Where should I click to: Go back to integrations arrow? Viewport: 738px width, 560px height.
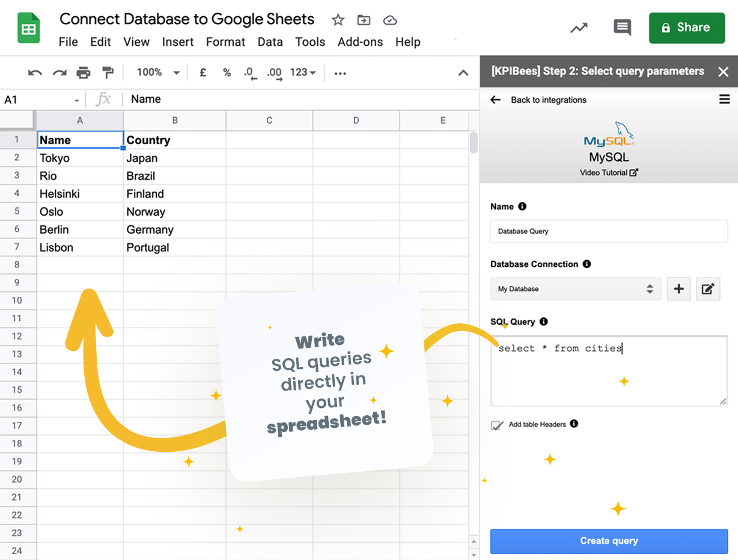(x=495, y=100)
